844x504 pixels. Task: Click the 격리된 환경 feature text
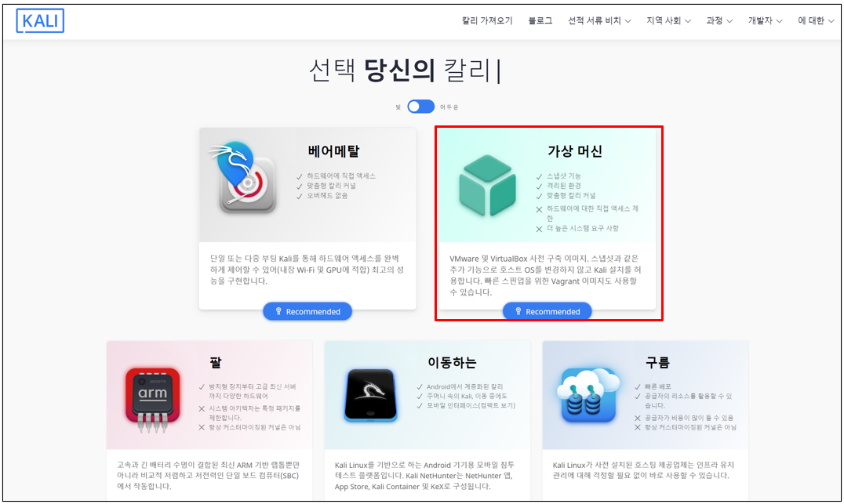563,186
